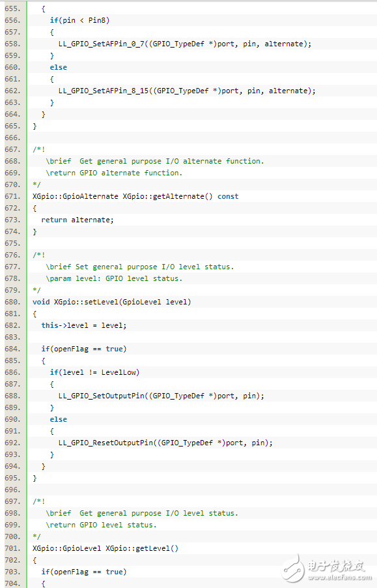
Task: Click the statement 'this->level = level;'
Action: pos(84,325)
